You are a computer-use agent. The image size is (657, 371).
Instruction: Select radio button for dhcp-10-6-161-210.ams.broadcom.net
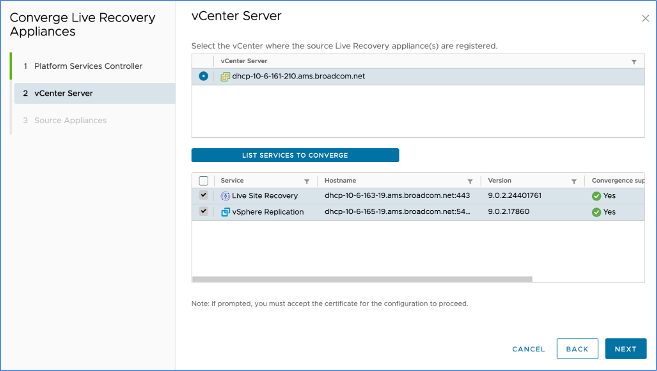[x=203, y=76]
